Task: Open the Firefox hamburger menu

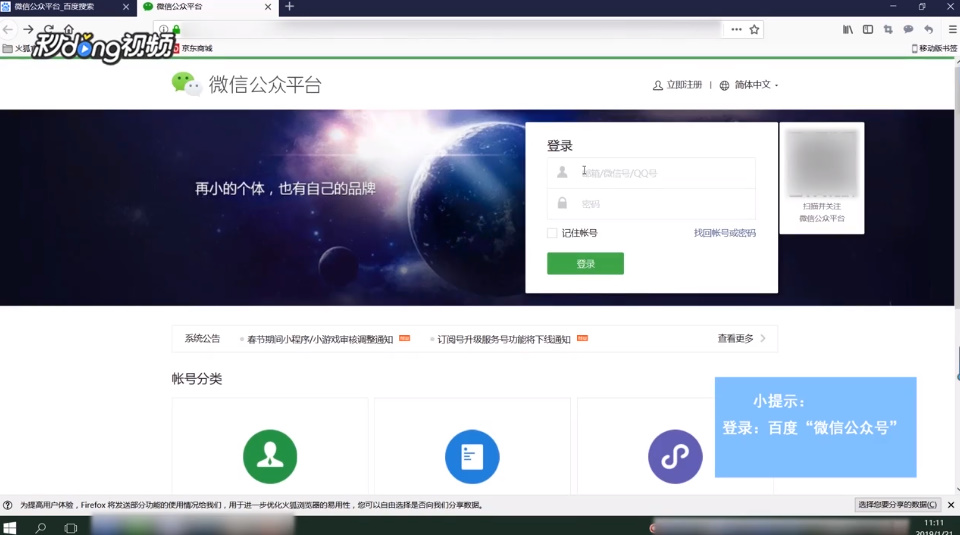Action: tap(953, 29)
